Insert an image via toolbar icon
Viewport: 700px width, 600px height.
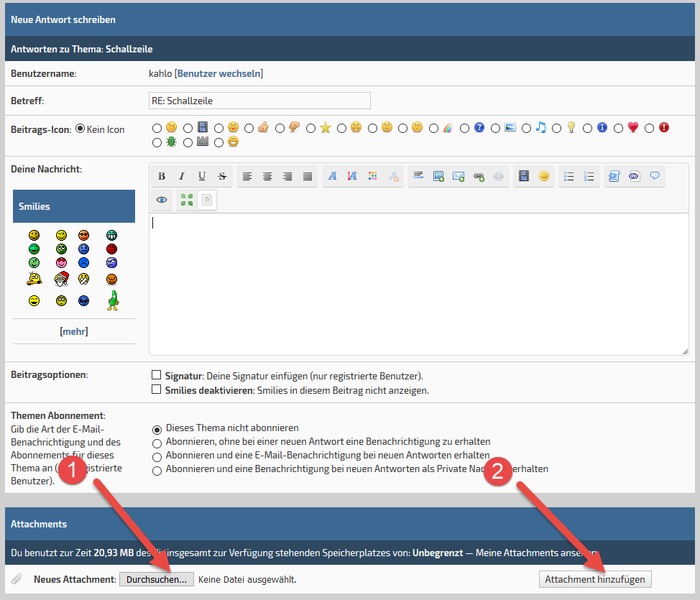[x=438, y=177]
